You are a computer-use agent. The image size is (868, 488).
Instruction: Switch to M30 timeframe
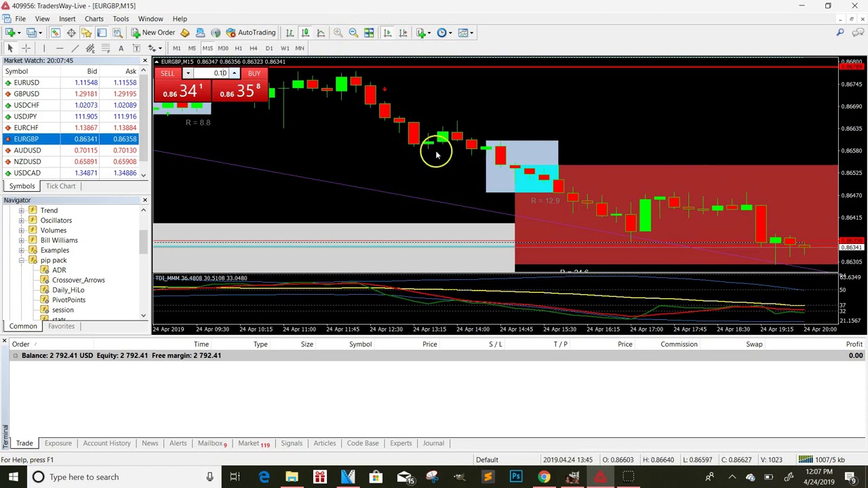tap(223, 48)
